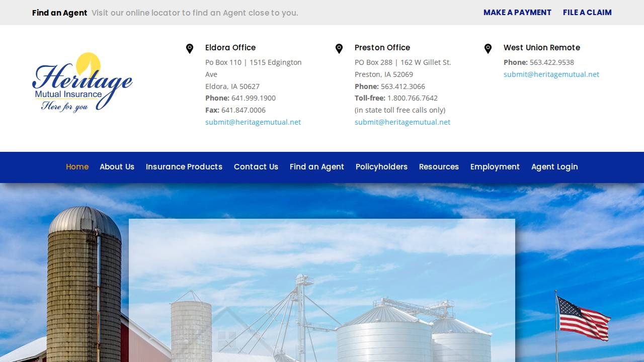Image resolution: width=644 pixels, height=362 pixels.
Task: Click the West Union Remote email address link
Action: 551,74
